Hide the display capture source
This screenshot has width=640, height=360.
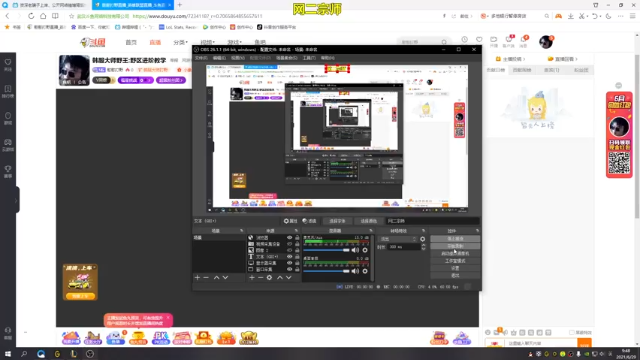289,263
